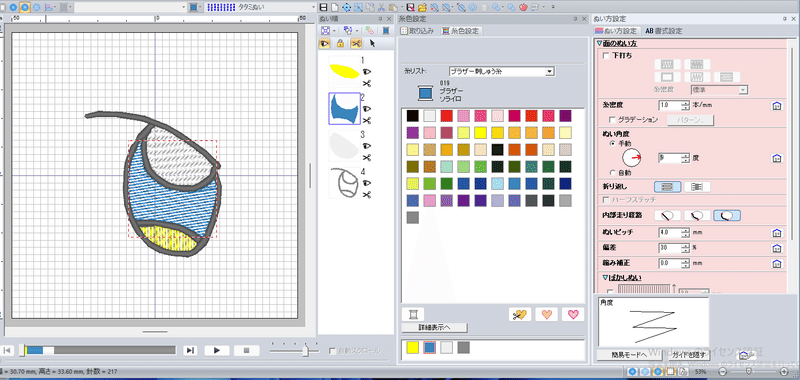Jump to end of stitch simulation

(x=190, y=350)
